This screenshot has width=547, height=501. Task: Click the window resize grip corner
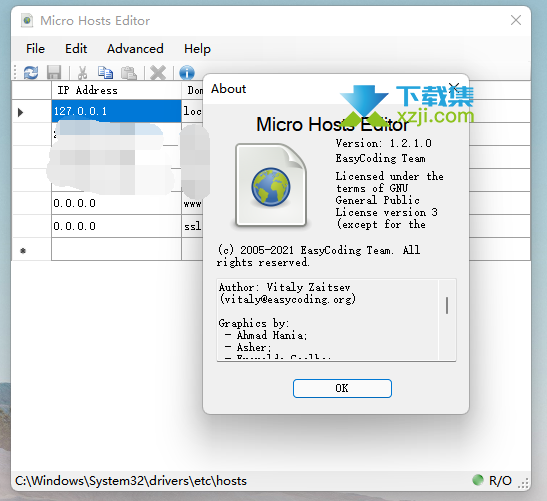[523, 483]
